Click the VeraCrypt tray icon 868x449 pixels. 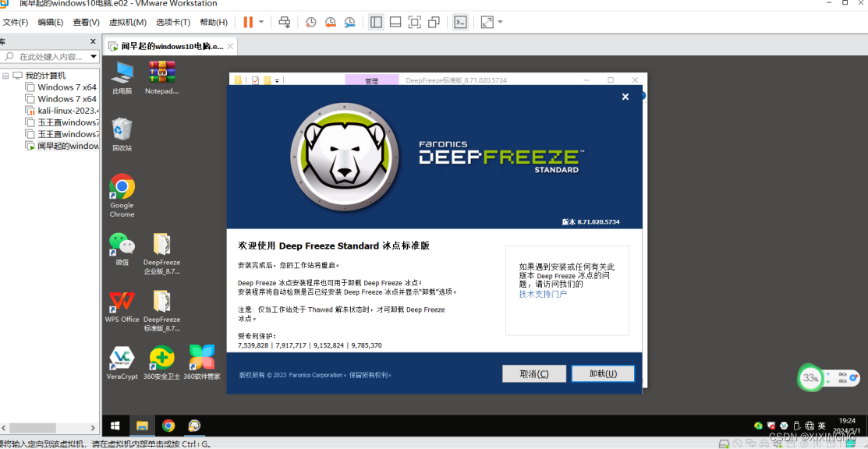click(784, 426)
